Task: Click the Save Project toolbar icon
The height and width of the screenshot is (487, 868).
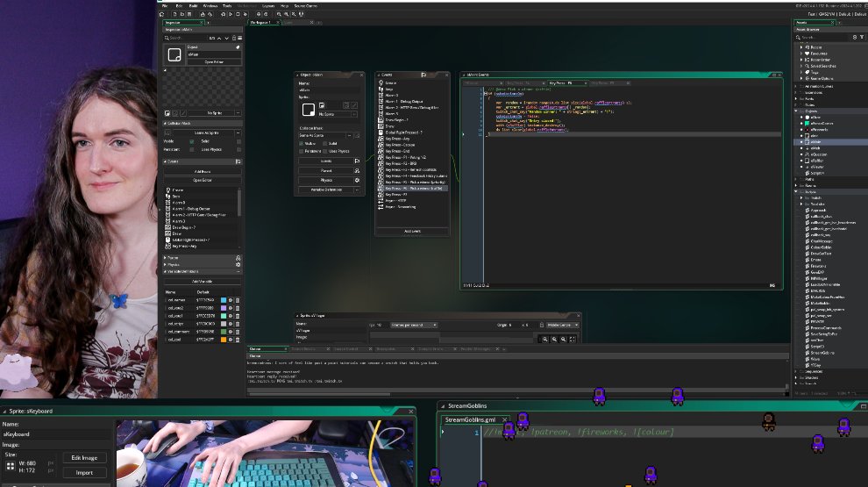Action: 189,14
